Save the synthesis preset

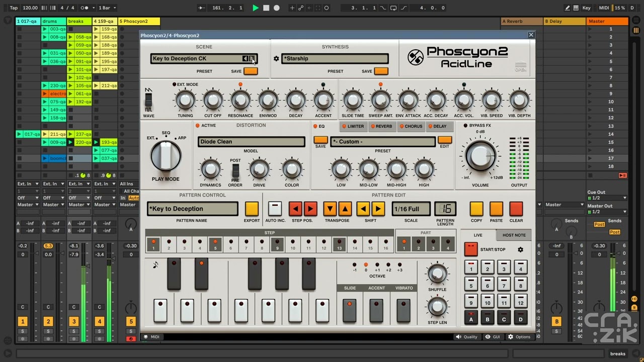(x=381, y=71)
